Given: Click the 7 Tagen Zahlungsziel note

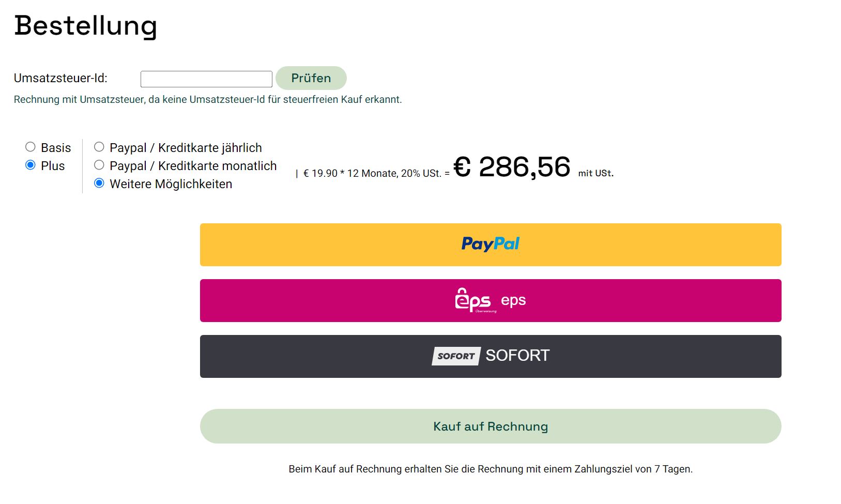Looking at the screenshot, I should [491, 469].
